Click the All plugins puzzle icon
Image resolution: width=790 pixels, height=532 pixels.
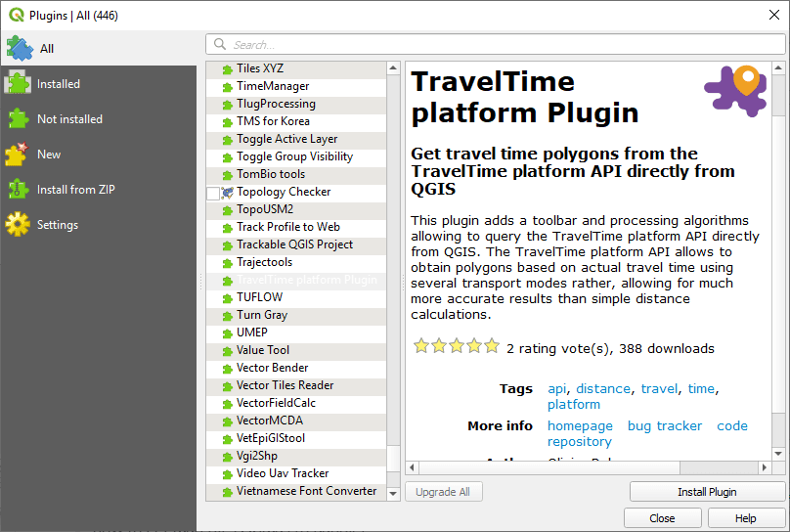(19, 48)
